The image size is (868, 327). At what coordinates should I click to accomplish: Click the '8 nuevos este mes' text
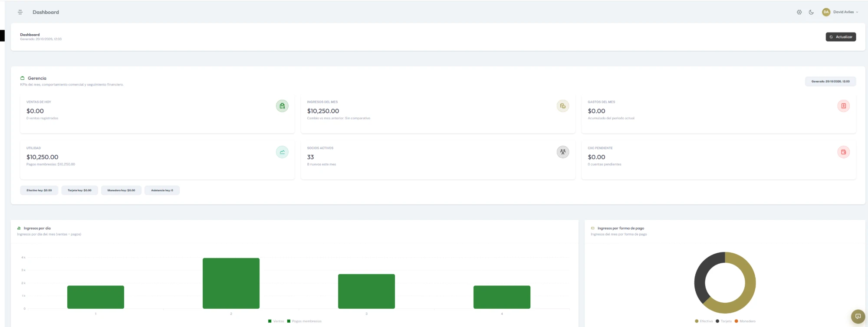tap(321, 164)
